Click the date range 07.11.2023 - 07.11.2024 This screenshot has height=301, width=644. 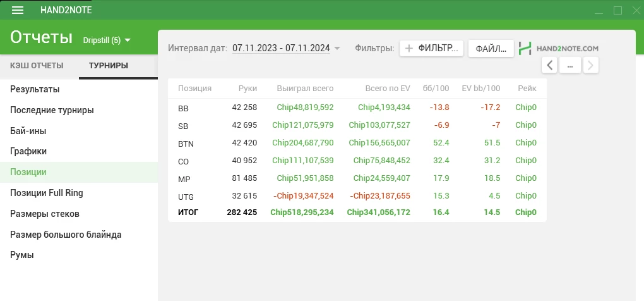281,48
